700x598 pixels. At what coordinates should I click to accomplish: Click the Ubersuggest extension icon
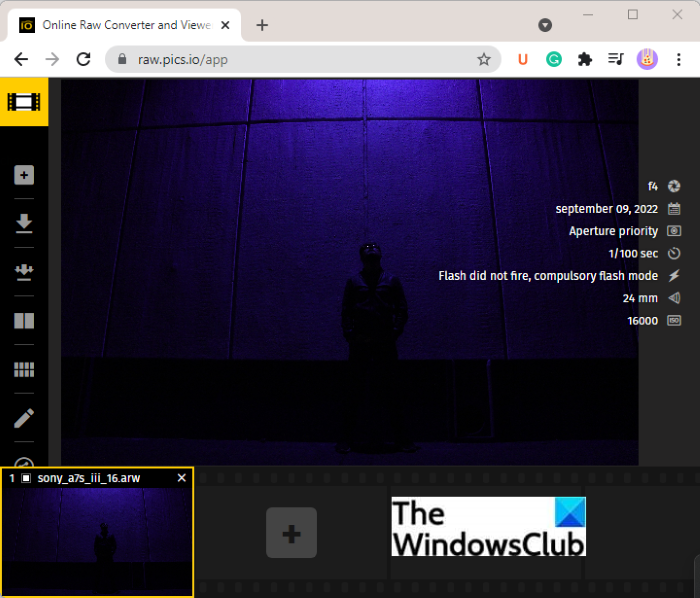coord(523,59)
